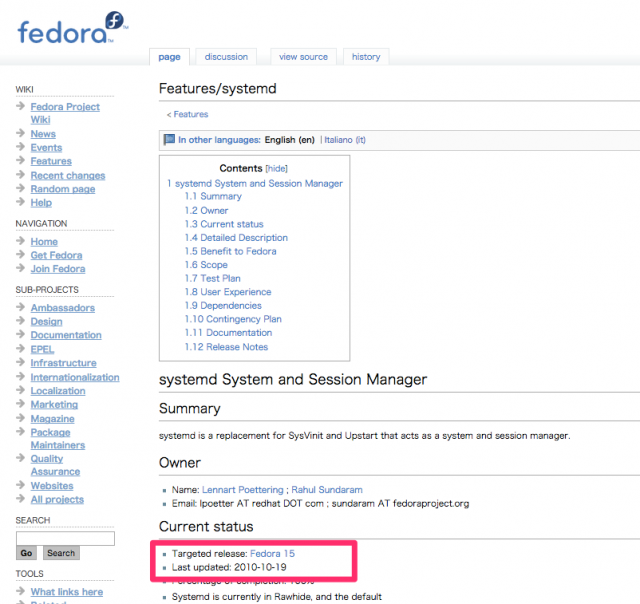Click the Search button
This screenshot has width=640, height=604.
(x=61, y=553)
